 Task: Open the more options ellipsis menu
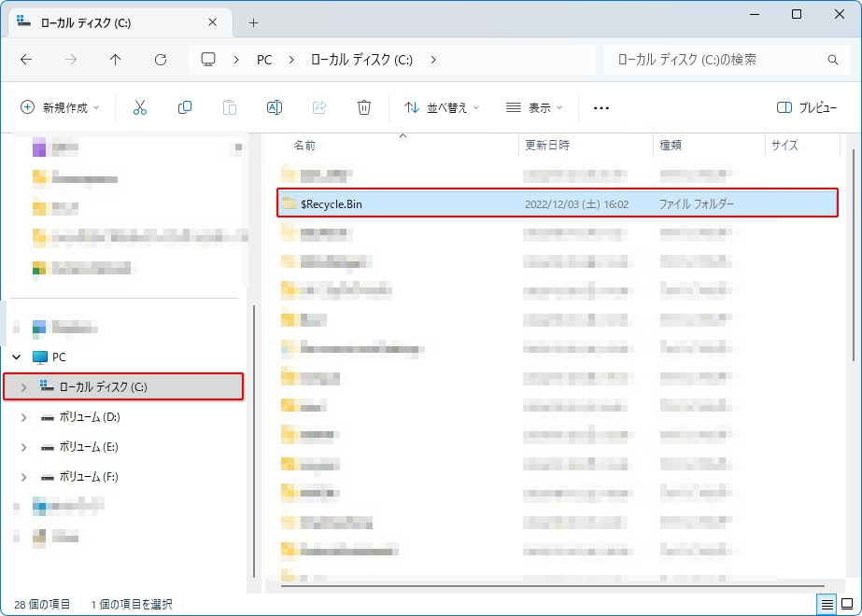[x=601, y=107]
